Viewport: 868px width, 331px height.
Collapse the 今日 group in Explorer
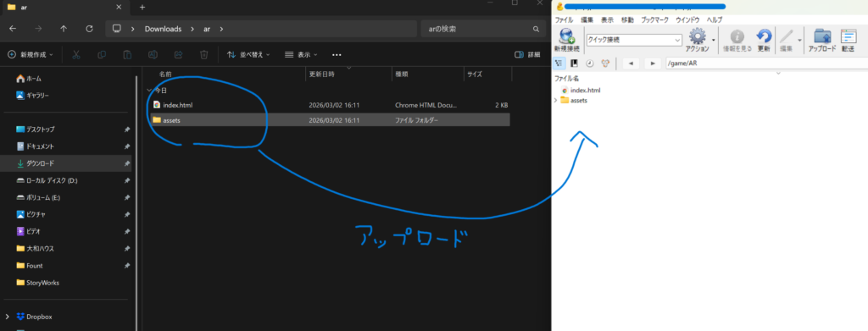click(148, 90)
